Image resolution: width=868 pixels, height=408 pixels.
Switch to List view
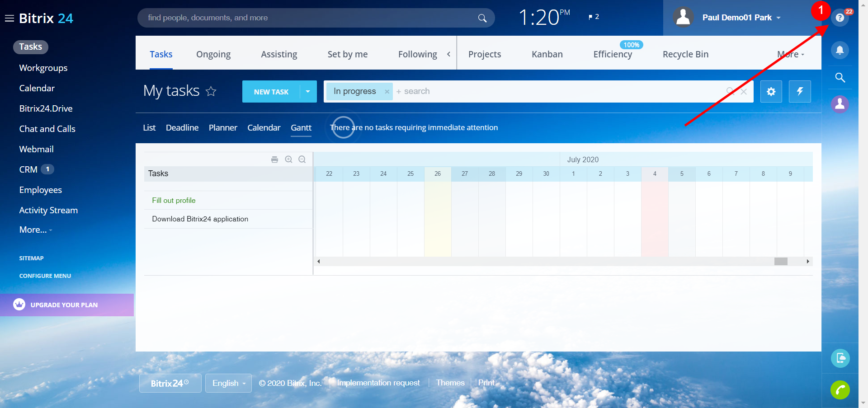(149, 127)
